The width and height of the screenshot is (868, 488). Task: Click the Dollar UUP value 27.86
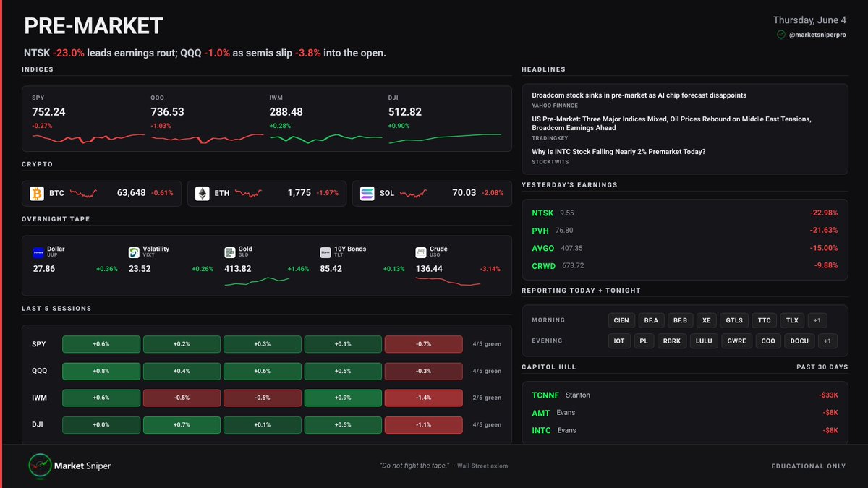pyautogui.click(x=44, y=269)
